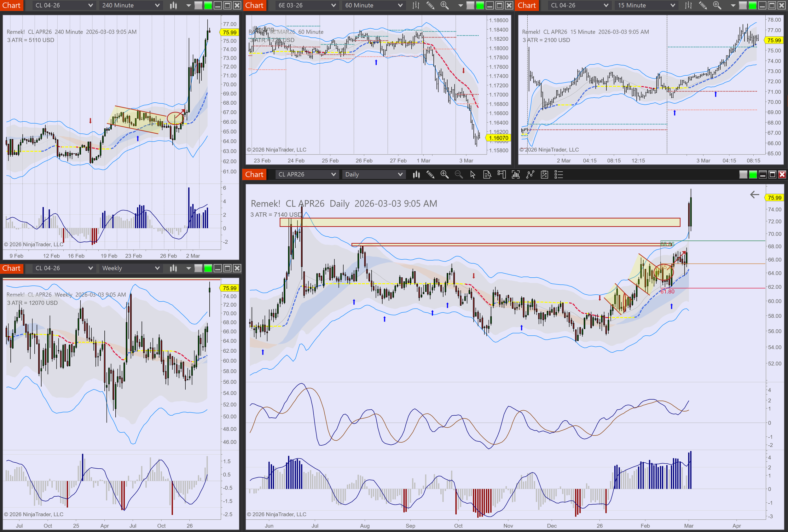The height and width of the screenshot is (532, 788).
Task: Click zoom out magnifier on Daily chart
Action: tap(458, 175)
